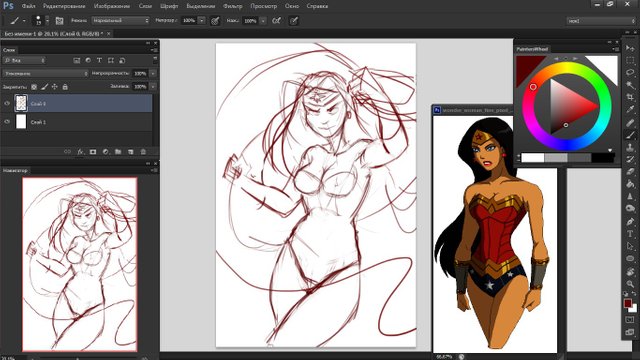
Task: Add a layer mask
Action: pos(93,152)
